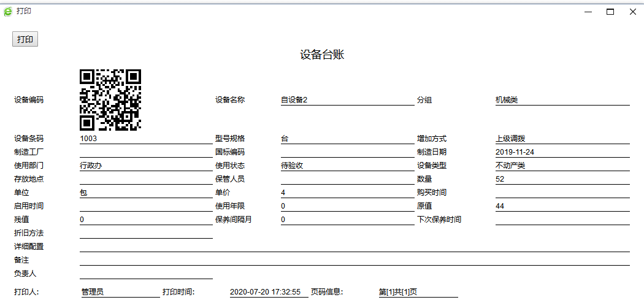
Task: Click the 页码信息 text 第[1]共[1]页
Action: click(x=418, y=293)
